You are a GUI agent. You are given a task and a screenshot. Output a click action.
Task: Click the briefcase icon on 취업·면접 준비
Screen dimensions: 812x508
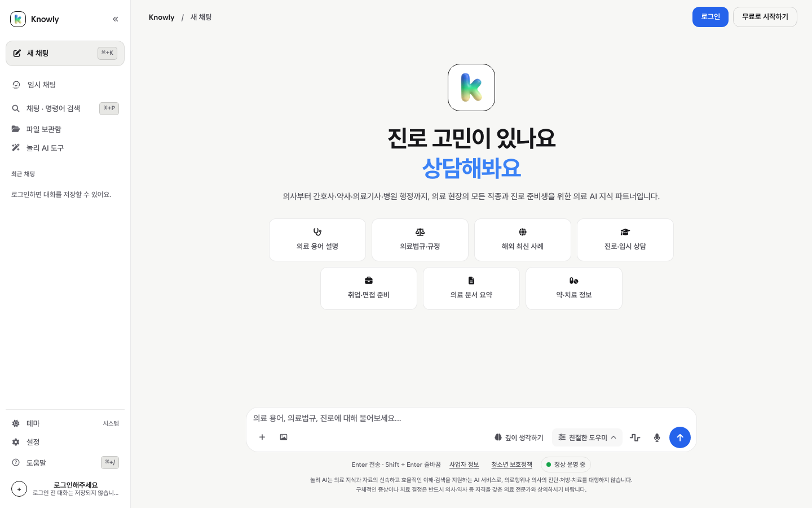coord(369,281)
